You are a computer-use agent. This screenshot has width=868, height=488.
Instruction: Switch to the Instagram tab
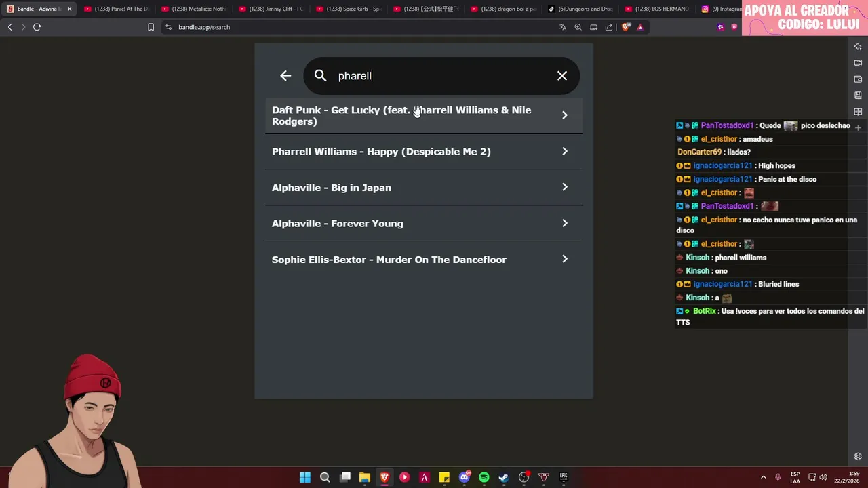click(720, 9)
